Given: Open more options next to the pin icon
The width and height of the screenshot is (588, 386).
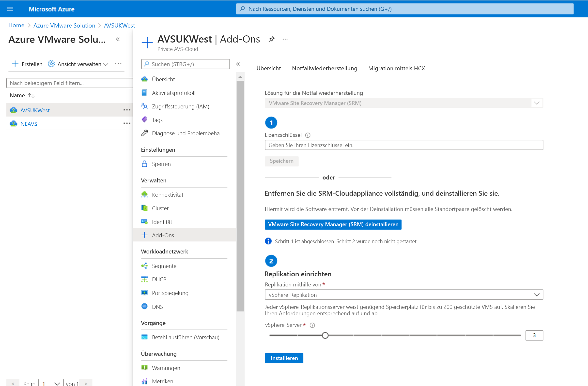Looking at the screenshot, I should coord(285,39).
